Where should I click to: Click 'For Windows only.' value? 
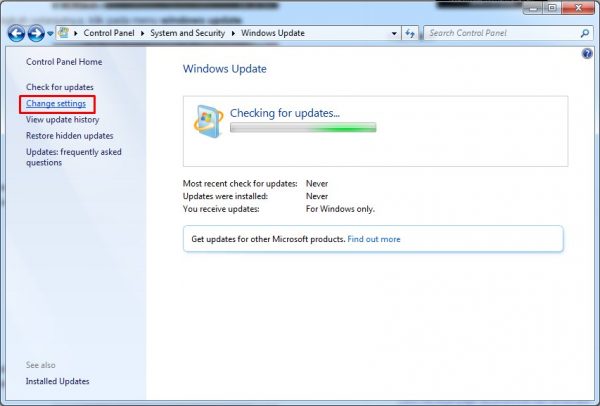pyautogui.click(x=340, y=209)
